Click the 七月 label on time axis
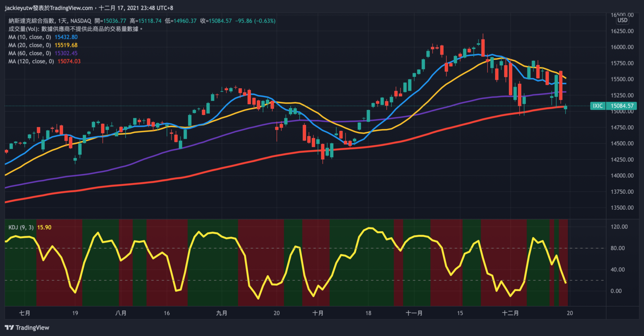 pyautogui.click(x=25, y=313)
